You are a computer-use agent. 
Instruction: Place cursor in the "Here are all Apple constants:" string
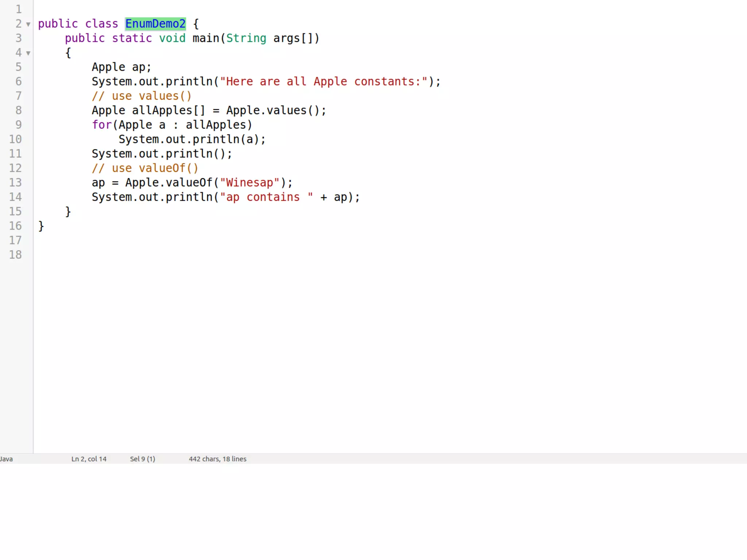pos(323,82)
